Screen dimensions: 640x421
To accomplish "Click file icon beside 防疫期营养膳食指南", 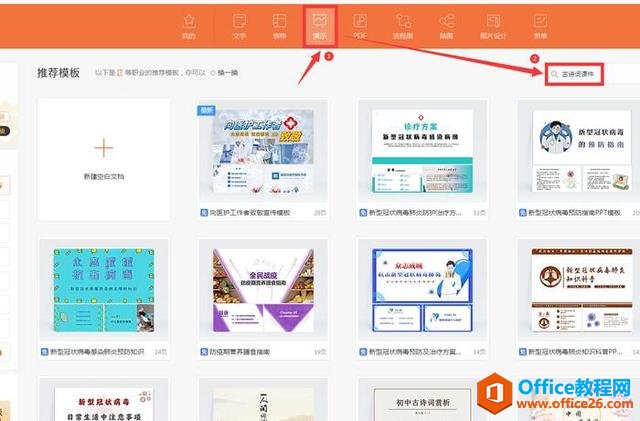I will coord(204,352).
